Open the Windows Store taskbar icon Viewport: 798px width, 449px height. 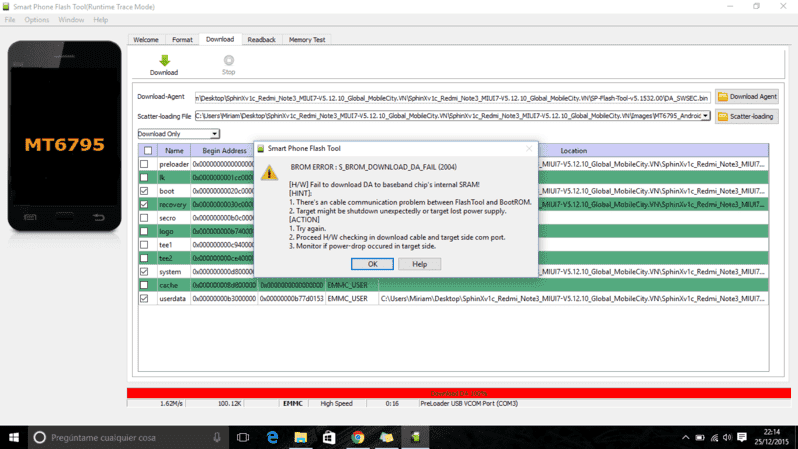tap(329, 437)
